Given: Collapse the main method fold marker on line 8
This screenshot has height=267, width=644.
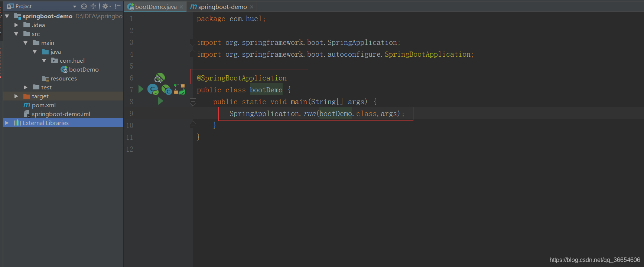Looking at the screenshot, I should click(193, 101).
